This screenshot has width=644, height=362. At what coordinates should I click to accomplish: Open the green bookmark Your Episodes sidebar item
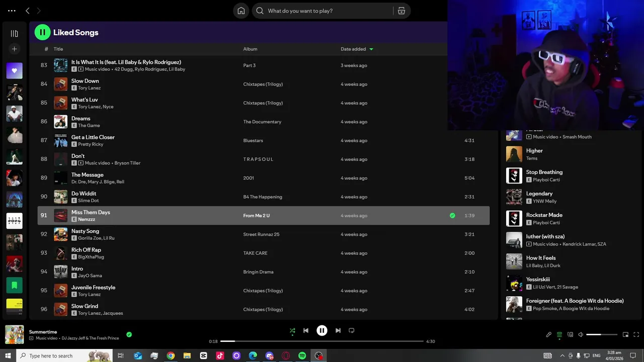tap(14, 285)
